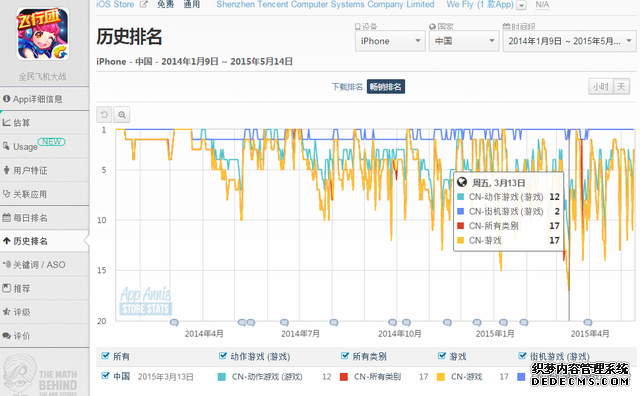Open 评级 star sidebar item
The image size is (640, 396).
coord(44,312)
